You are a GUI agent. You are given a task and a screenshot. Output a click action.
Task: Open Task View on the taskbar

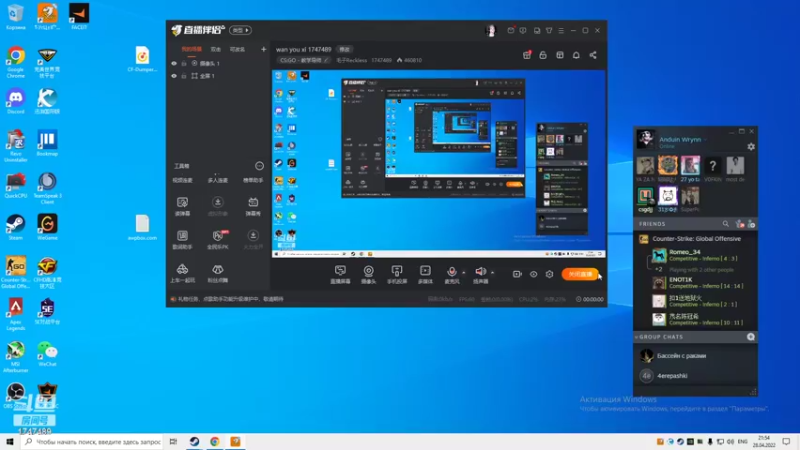pos(173,442)
